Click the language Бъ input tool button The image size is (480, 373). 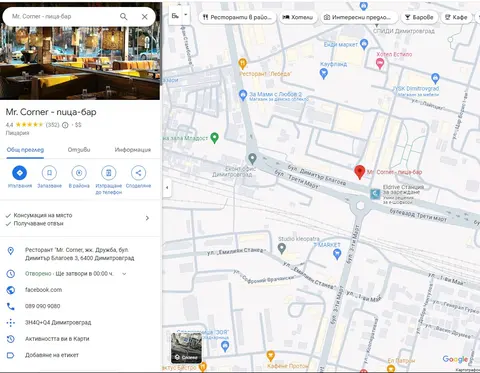(x=175, y=15)
